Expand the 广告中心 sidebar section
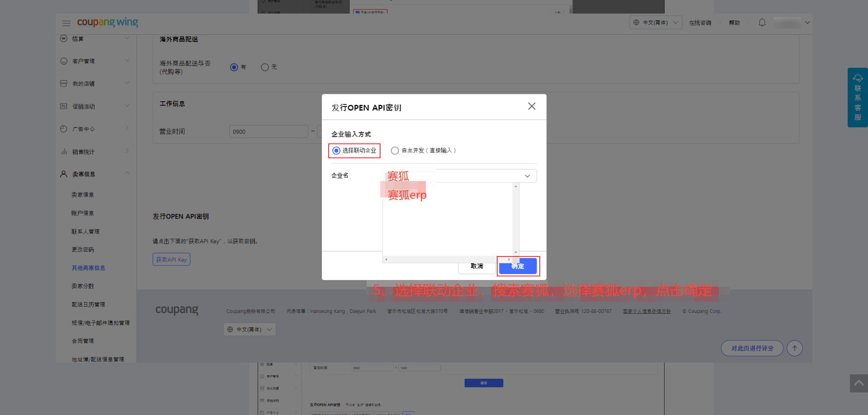The height and width of the screenshot is (415, 868). (x=127, y=128)
